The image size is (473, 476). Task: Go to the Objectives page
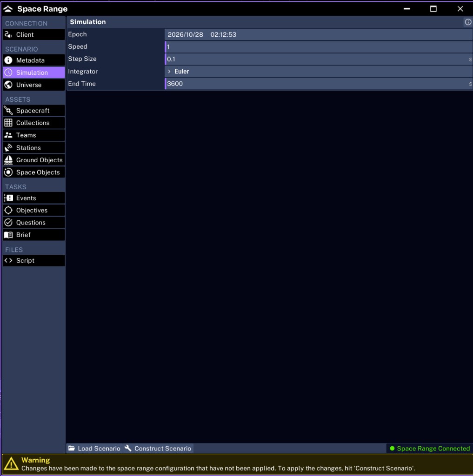34,210
